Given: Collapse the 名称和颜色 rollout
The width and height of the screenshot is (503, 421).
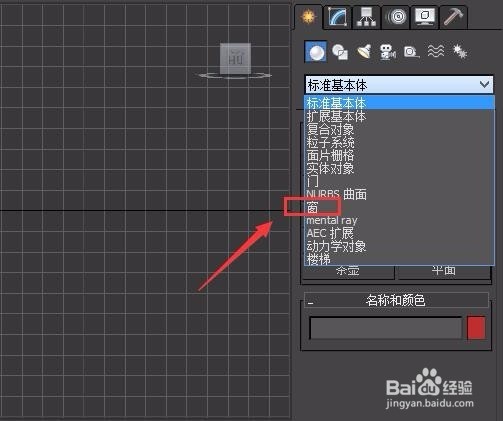Looking at the screenshot, I should [396, 300].
